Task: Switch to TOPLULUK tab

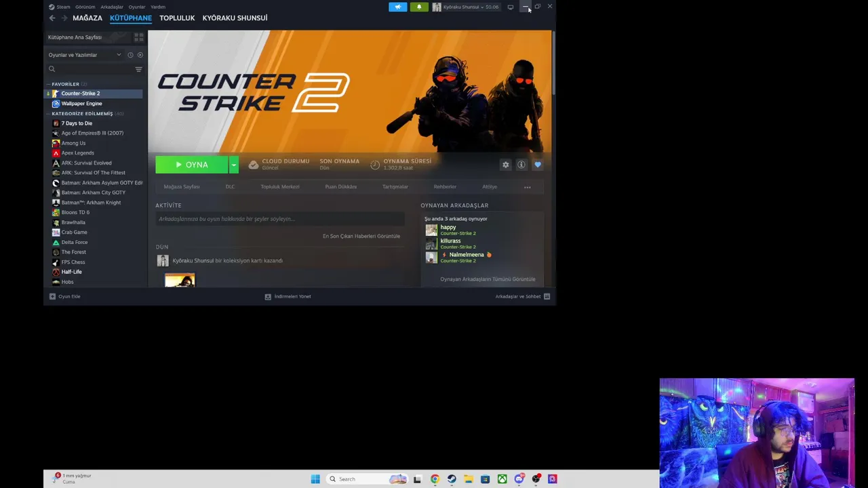Action: click(x=177, y=18)
